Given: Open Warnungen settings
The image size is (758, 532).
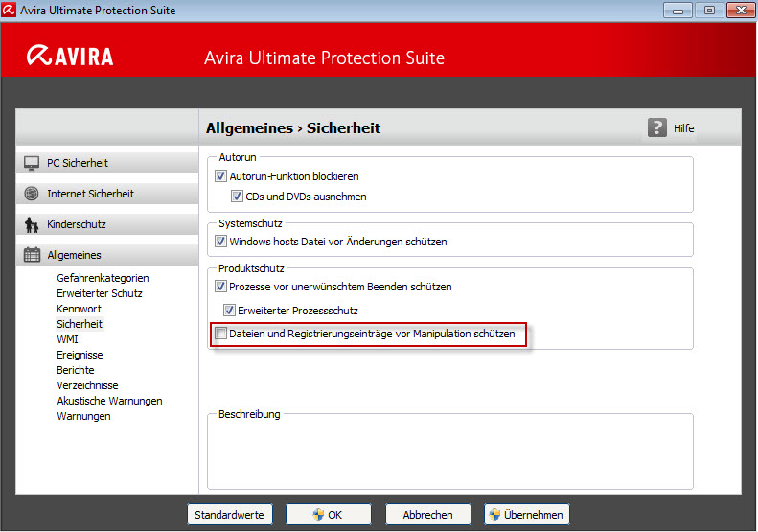Looking at the screenshot, I should tap(83, 416).
